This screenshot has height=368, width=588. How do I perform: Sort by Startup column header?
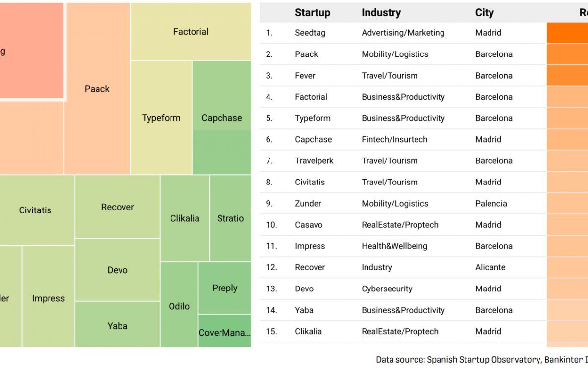pos(313,13)
